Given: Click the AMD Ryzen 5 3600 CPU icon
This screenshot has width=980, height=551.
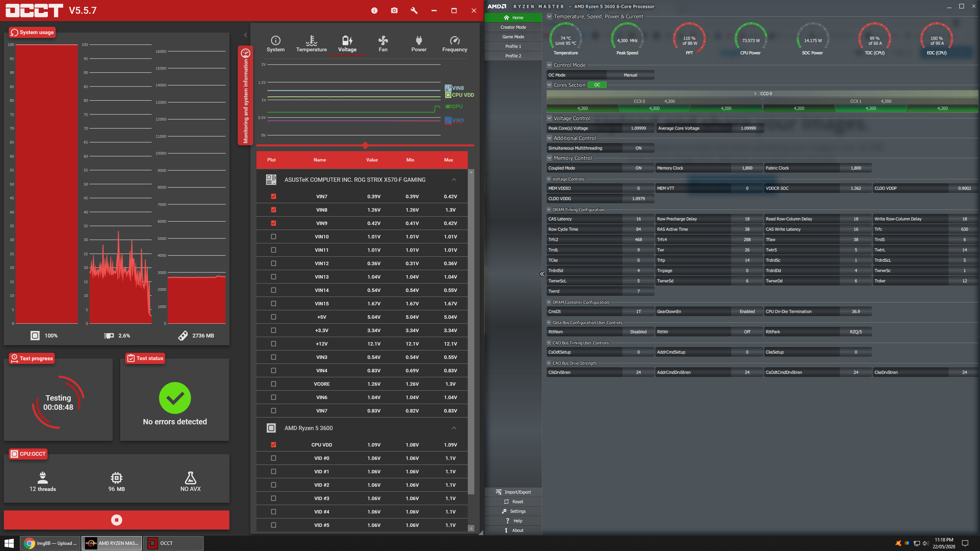Looking at the screenshot, I should click(271, 428).
